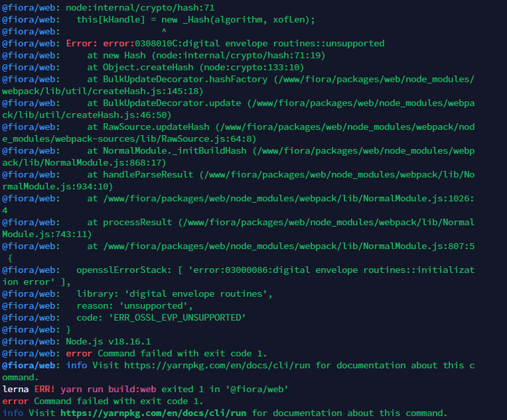Click 'error:0308010C:digital envelope routines::unsupported' text

click(244, 44)
